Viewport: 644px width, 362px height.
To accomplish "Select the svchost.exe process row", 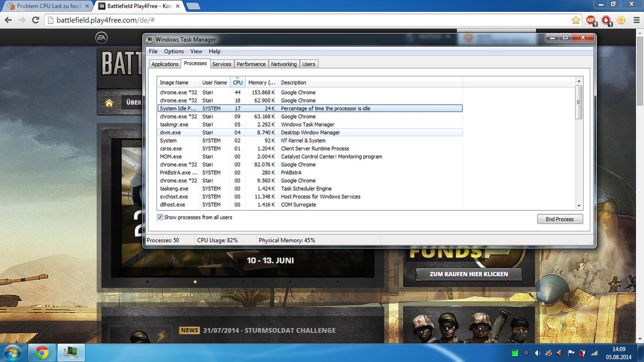I will (310, 197).
